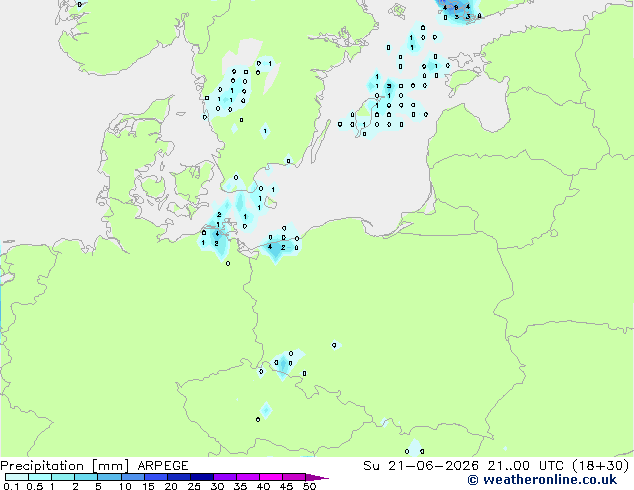Click the '30' legend scale value

tap(217, 486)
